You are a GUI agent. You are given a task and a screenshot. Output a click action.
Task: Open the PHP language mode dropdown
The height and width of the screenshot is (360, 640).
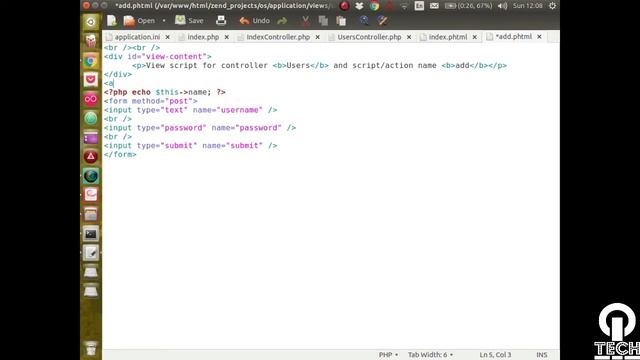coord(388,355)
